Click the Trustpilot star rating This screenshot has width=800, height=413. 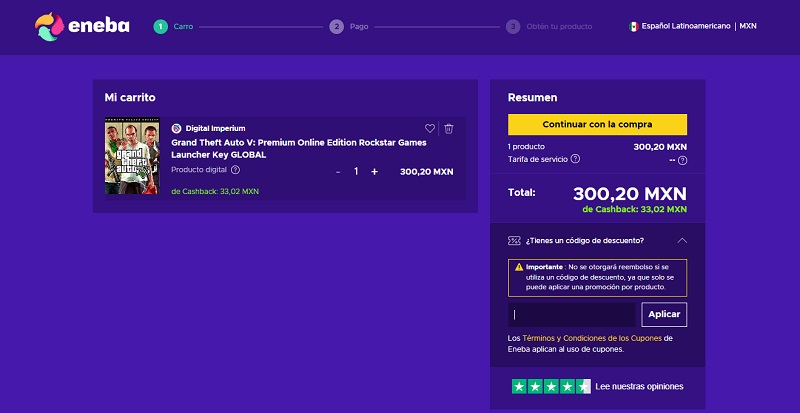[551, 386]
